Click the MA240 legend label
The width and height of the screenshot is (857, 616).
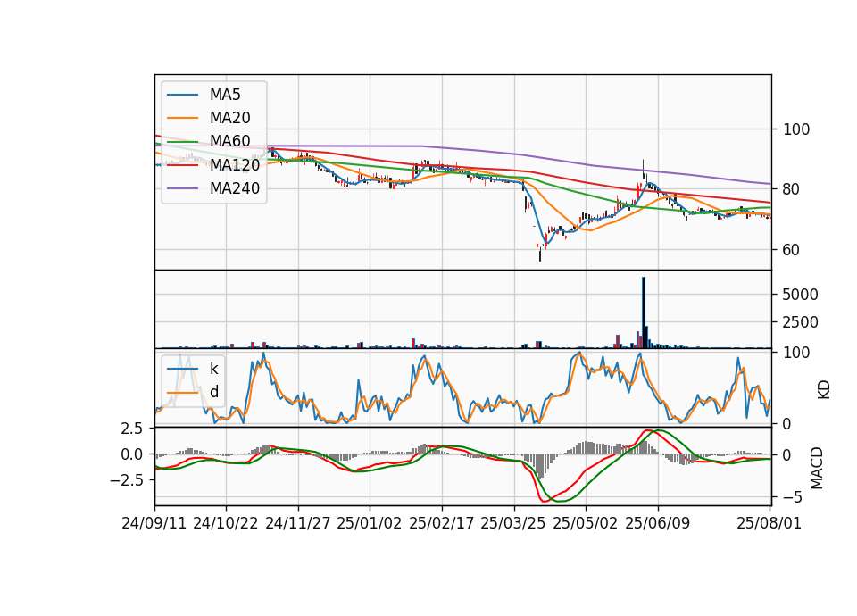click(235, 188)
